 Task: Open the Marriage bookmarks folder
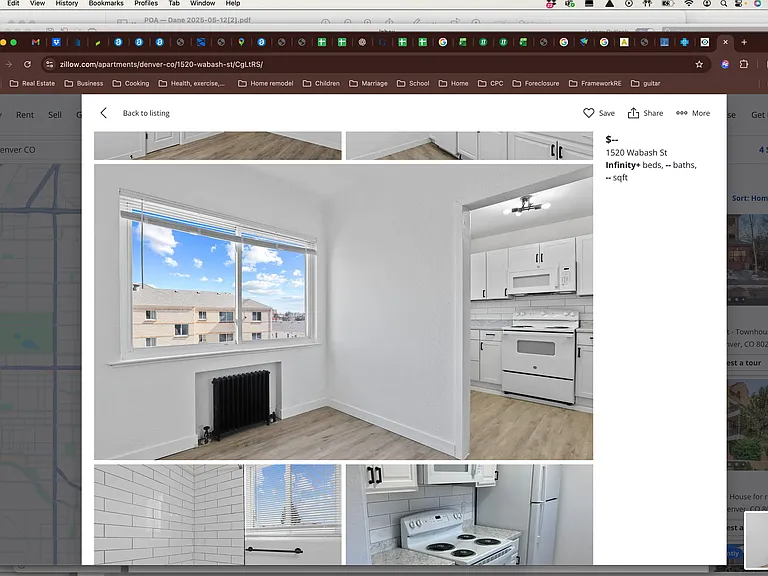tap(368, 83)
